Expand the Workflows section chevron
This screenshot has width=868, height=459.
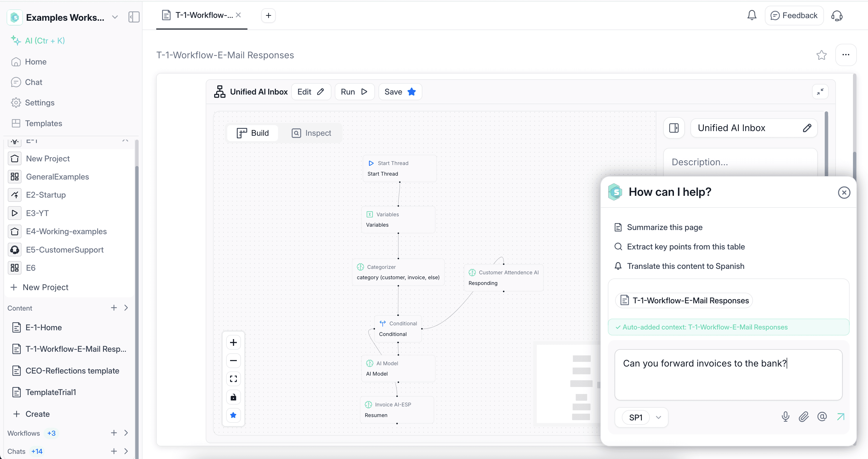pos(126,433)
